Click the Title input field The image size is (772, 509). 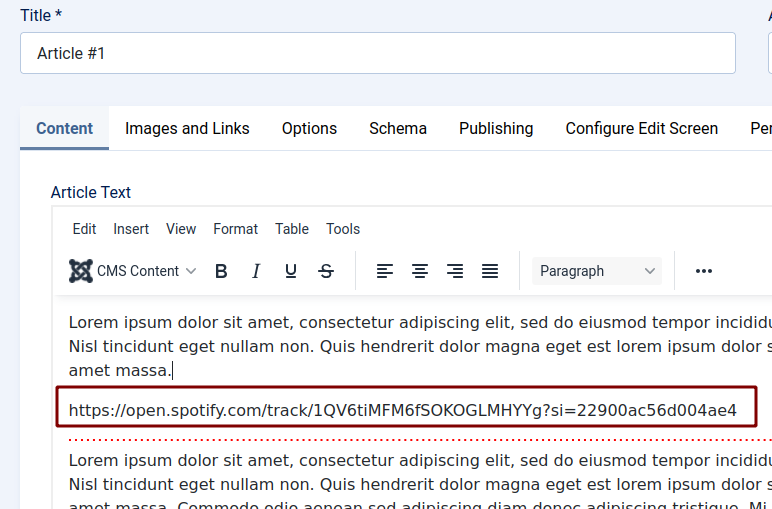[378, 53]
